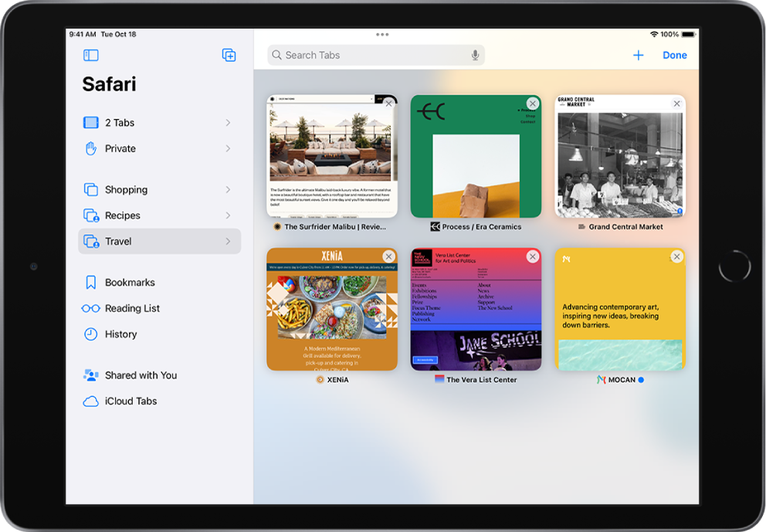Expand the Recipes tab group chevron
The image size is (766, 532).
click(228, 215)
